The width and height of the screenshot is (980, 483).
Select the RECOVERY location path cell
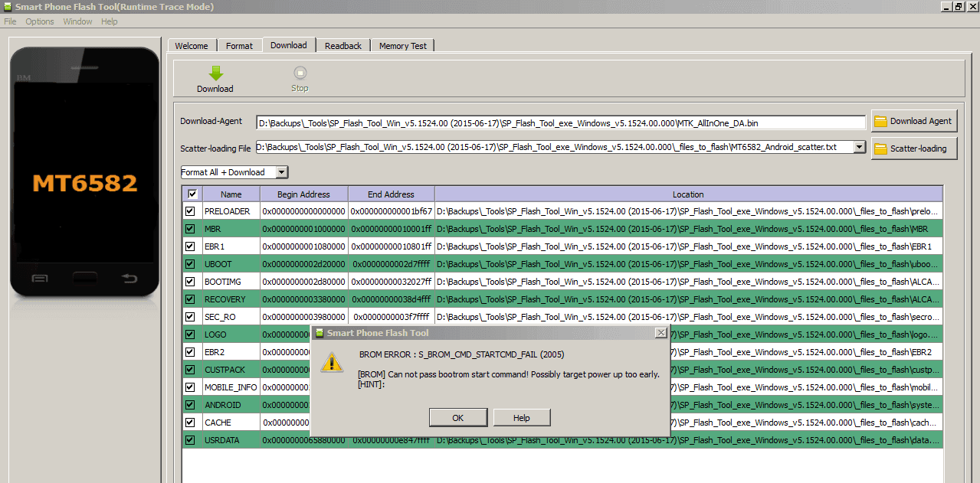click(x=688, y=299)
